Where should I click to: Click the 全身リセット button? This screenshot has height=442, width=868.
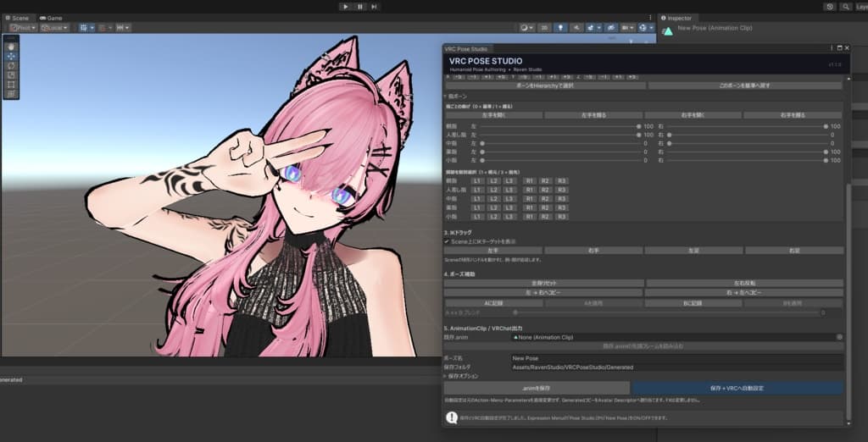coord(543,283)
